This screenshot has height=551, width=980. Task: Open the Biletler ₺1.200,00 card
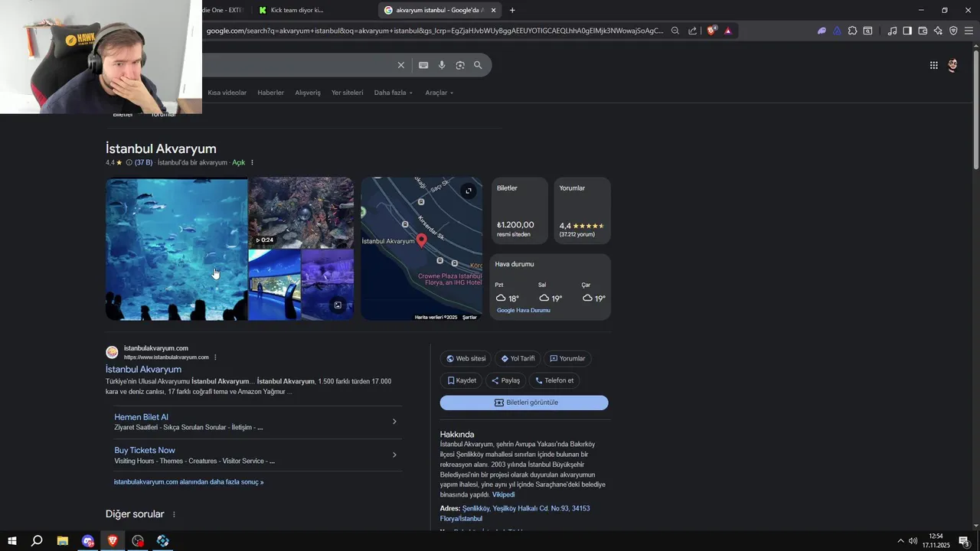(x=520, y=210)
